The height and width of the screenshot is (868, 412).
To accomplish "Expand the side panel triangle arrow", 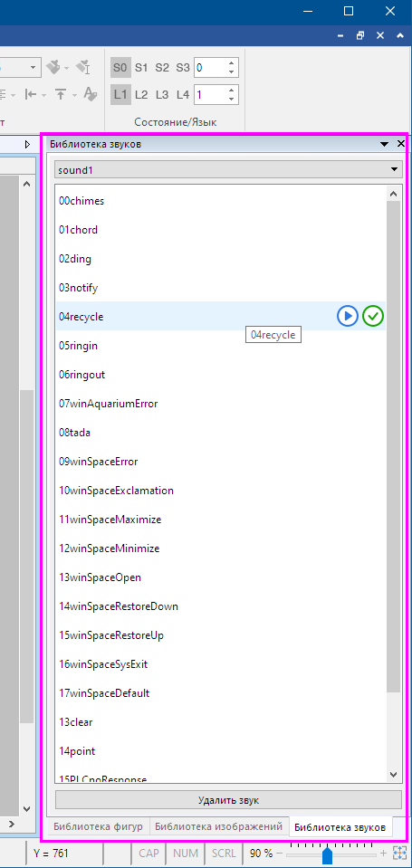I will coord(28,144).
